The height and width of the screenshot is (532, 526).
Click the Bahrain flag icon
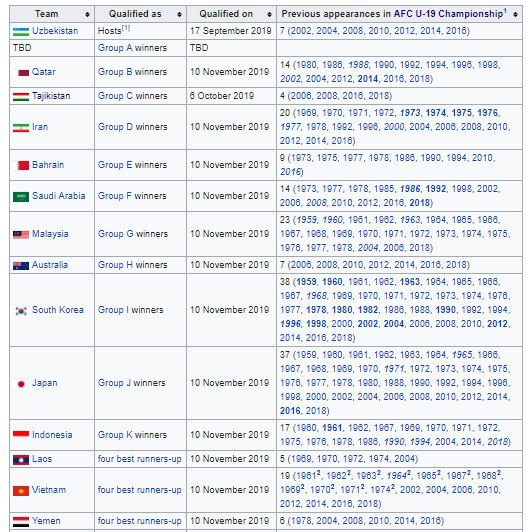[21, 166]
